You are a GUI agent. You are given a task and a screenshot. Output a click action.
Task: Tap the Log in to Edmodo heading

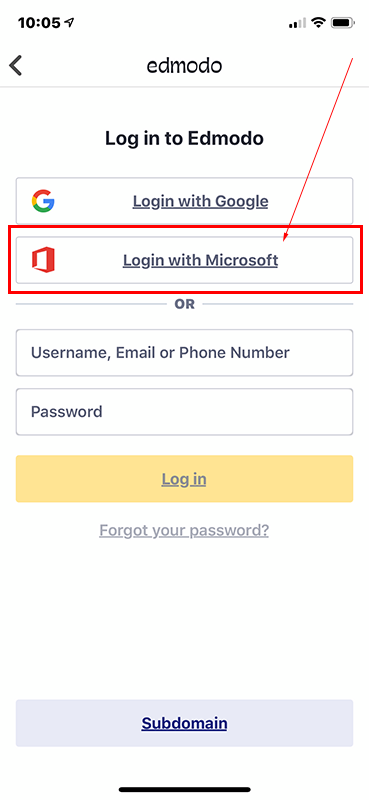(x=184, y=138)
